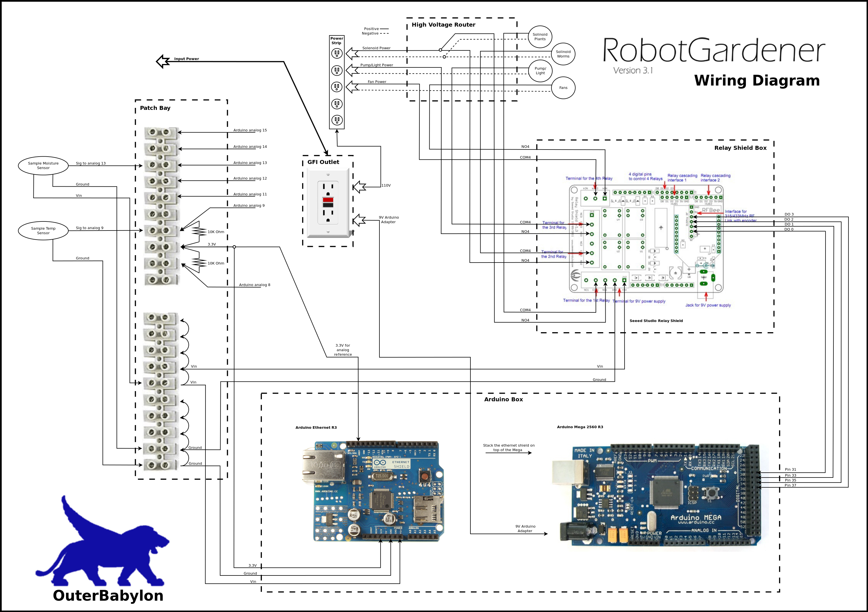The image size is (868, 612).
Task: Click the High Voltage Router label
Action: click(443, 25)
